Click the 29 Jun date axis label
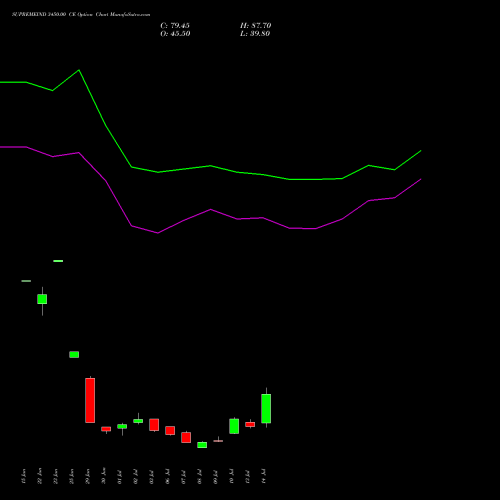Viewport: 500px width, 500px height. (x=88, y=476)
